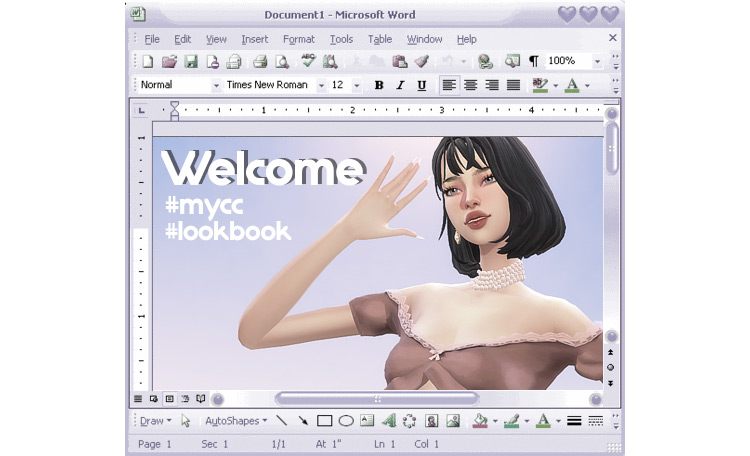Open the File menu
750x456 pixels.
pos(152,39)
